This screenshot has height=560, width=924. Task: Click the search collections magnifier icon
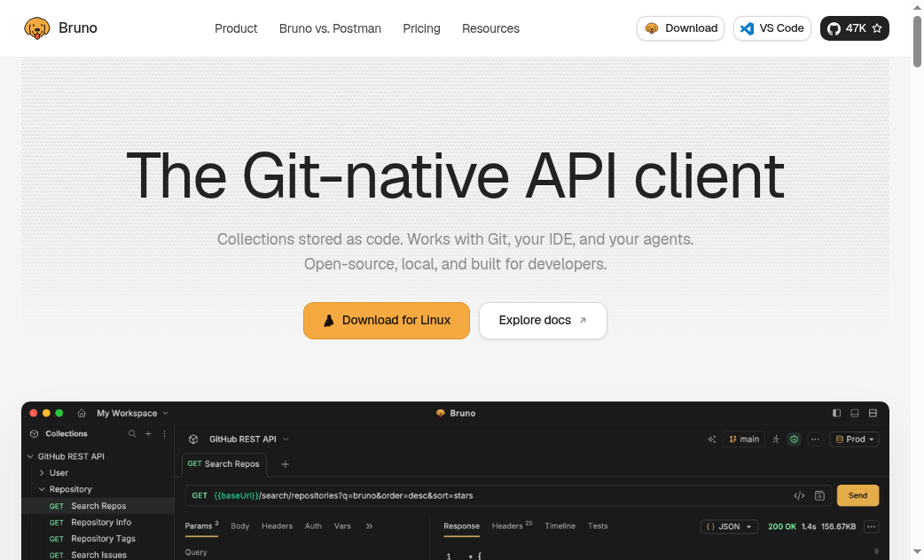click(132, 434)
